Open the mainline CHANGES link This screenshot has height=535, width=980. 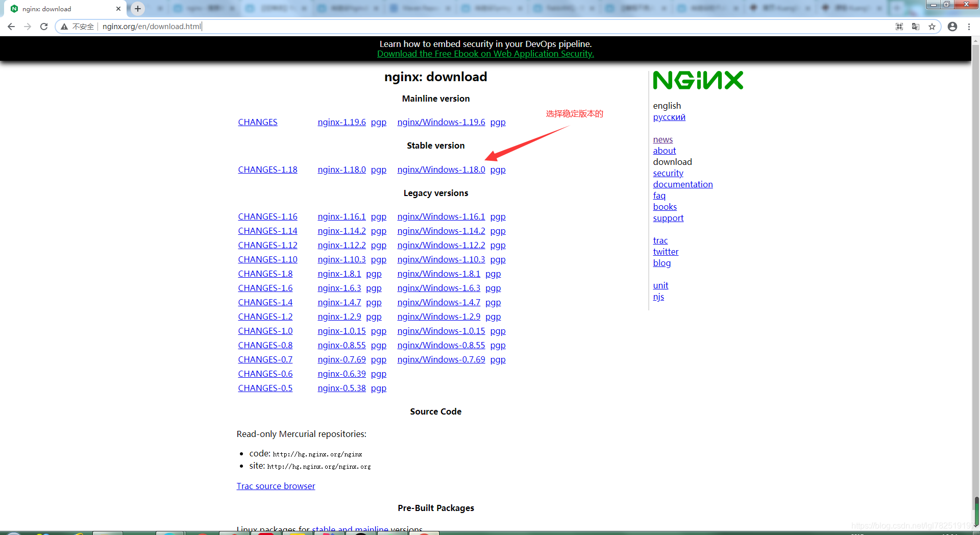point(258,122)
